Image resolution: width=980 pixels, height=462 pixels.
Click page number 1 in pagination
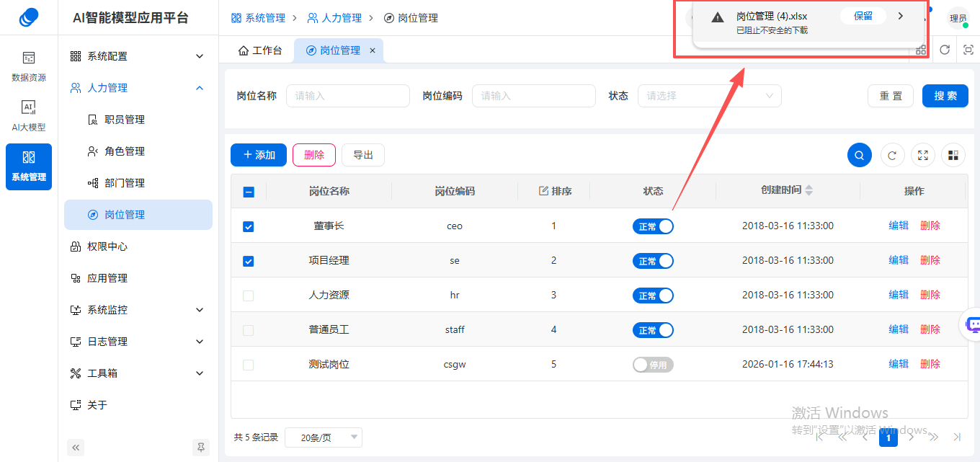pyautogui.click(x=888, y=437)
